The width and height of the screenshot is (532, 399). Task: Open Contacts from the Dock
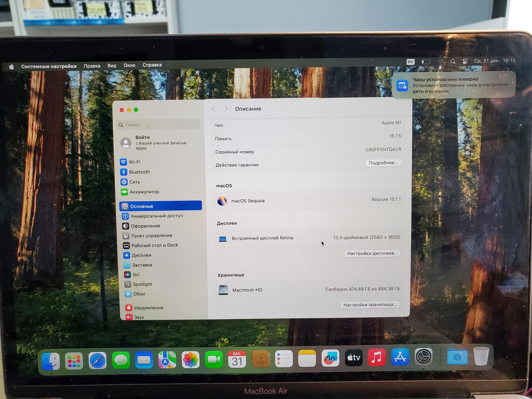pyautogui.click(x=261, y=359)
